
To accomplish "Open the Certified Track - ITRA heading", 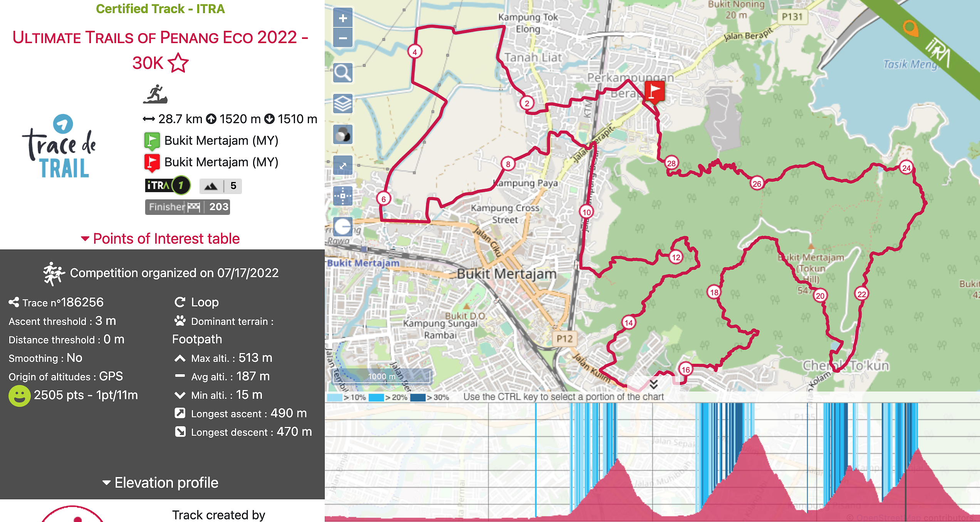I will [161, 8].
